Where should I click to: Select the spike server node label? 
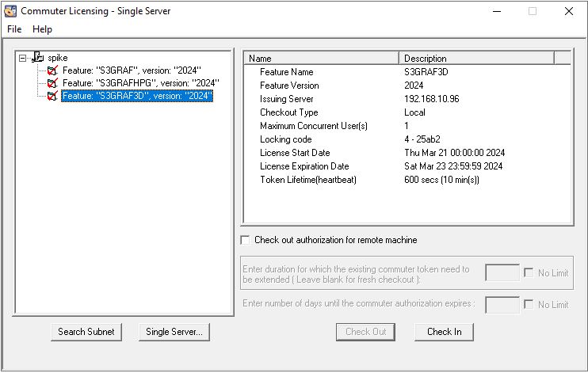[x=58, y=58]
